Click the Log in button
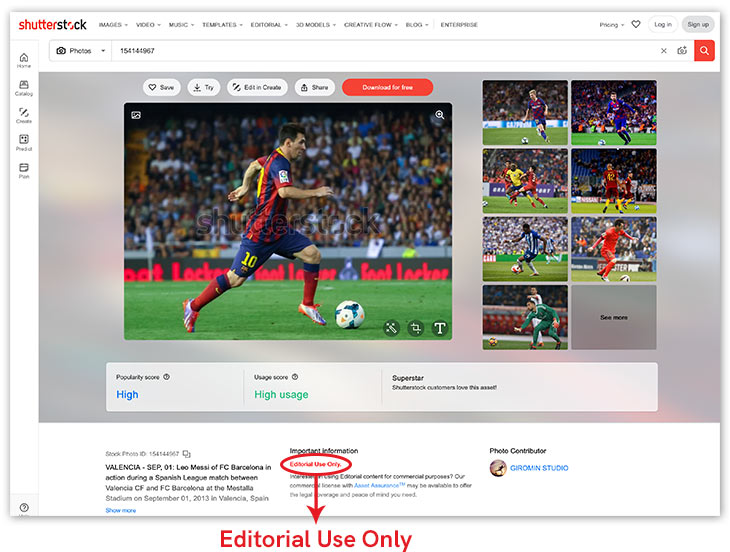The height and width of the screenshot is (552, 730). pos(662,25)
